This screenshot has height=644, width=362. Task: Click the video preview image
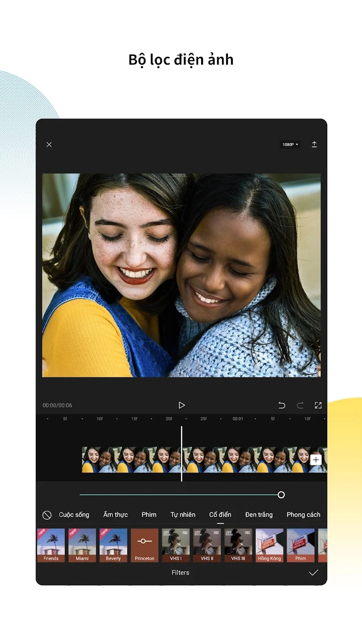point(181,275)
